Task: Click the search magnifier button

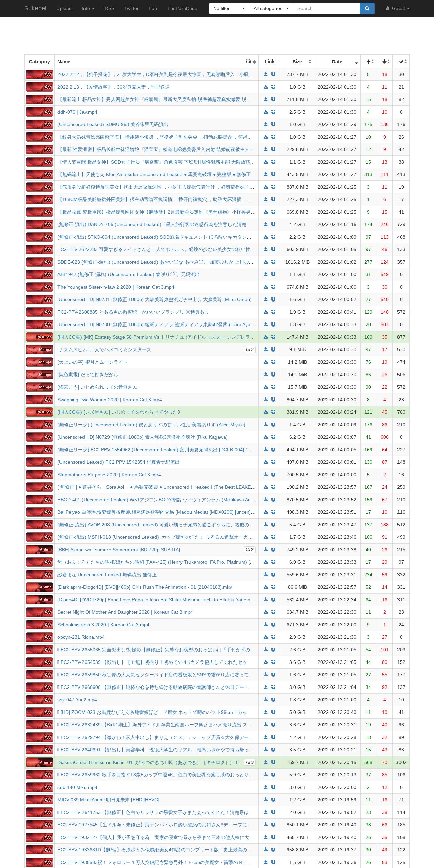Action: point(367,8)
